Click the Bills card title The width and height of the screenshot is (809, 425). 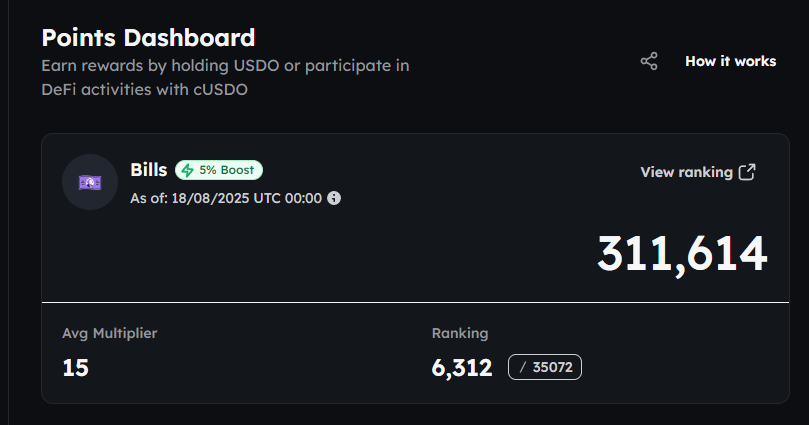[x=149, y=170]
